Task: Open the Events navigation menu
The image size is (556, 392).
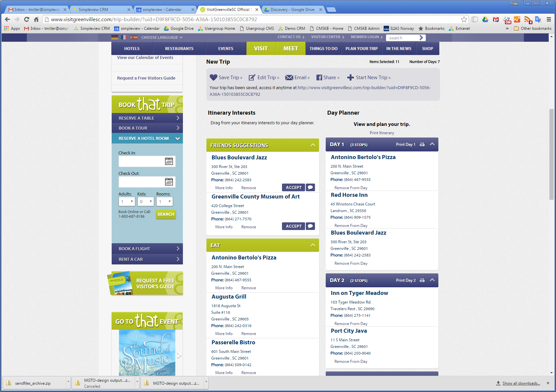Action: coord(226,48)
